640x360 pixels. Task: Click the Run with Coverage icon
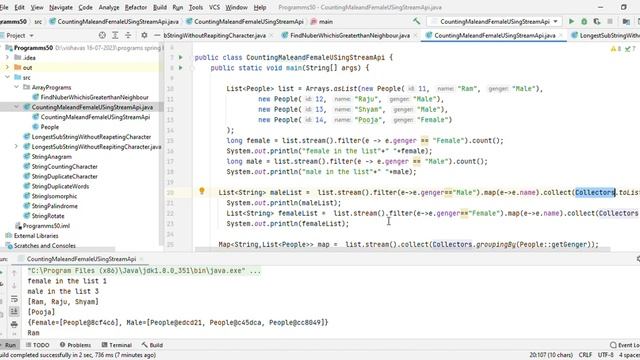(597, 21)
